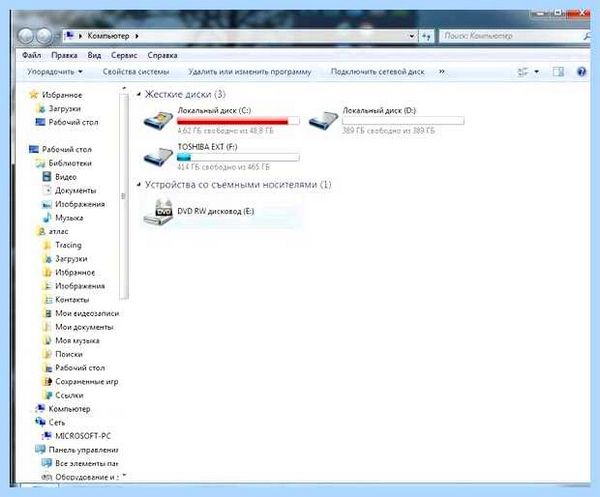Click the arrow after Компьютер in address bar

(137, 36)
